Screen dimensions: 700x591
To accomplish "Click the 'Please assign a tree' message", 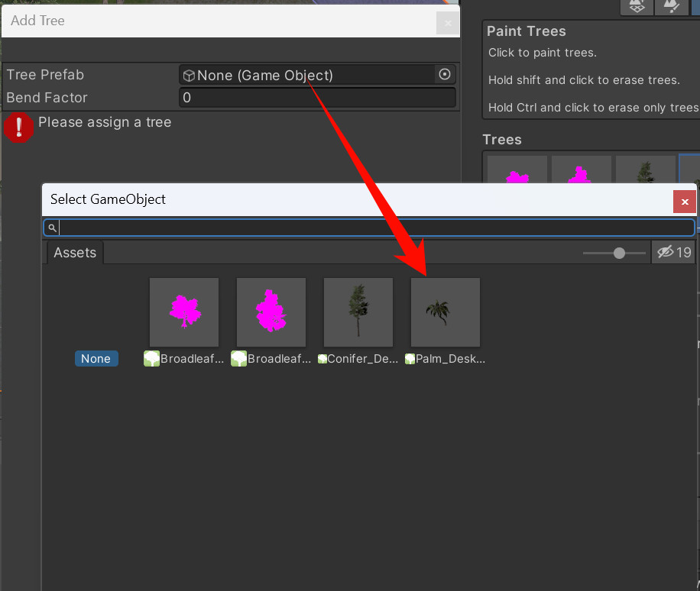I will coord(105,122).
